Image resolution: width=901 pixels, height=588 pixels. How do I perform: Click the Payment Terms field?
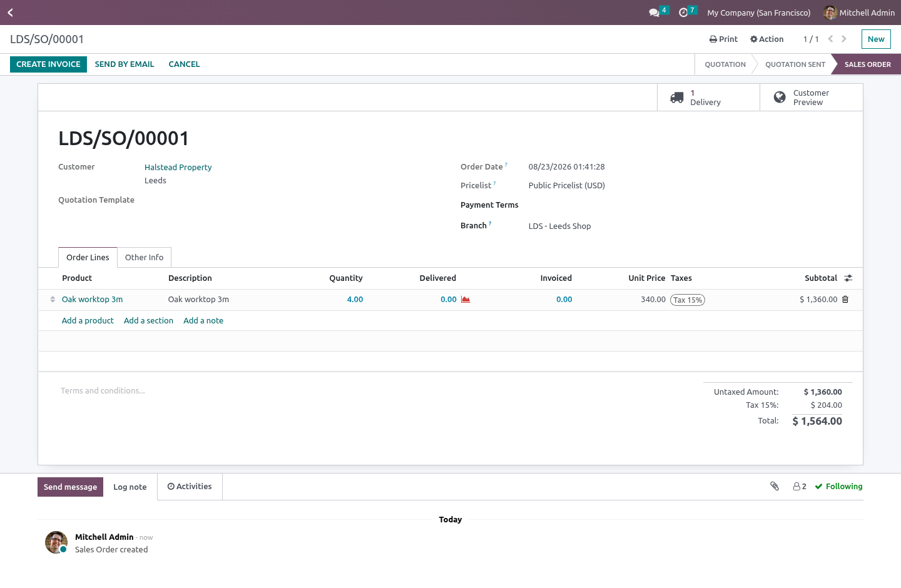point(685,205)
